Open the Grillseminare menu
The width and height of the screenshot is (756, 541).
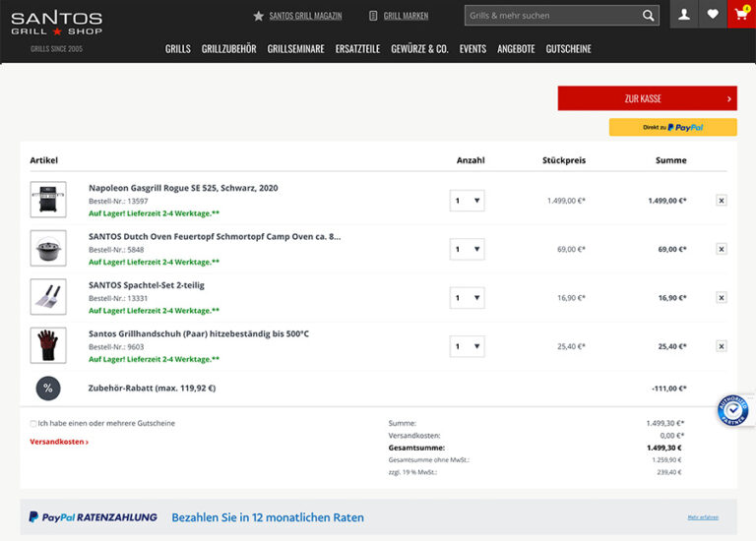point(295,48)
